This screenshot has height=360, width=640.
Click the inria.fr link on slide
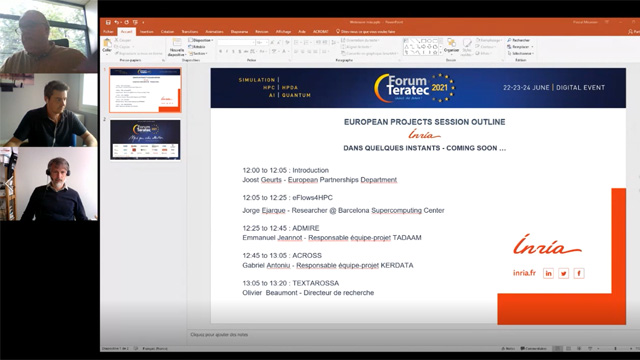point(524,273)
